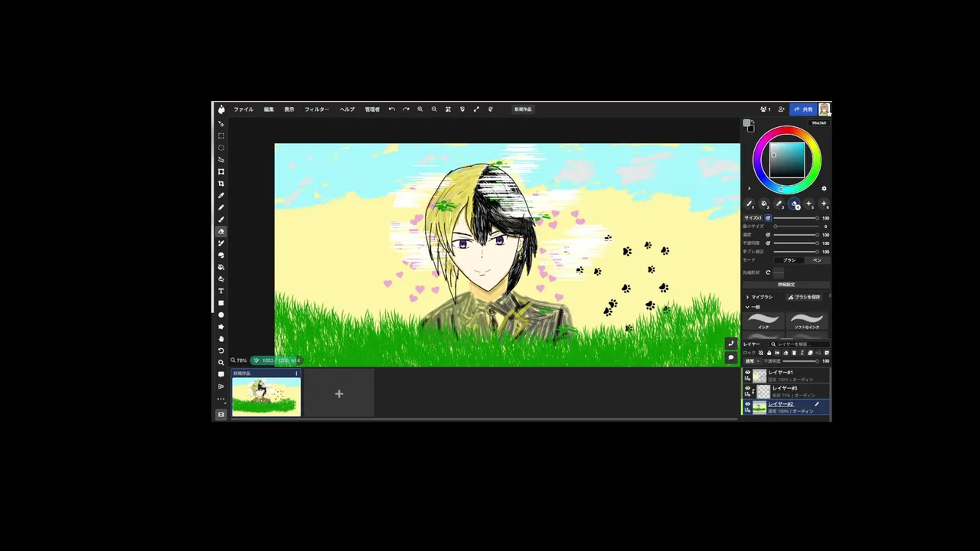Select the pencil tool in left toolbar
This screenshot has height=551, width=980.
[221, 207]
